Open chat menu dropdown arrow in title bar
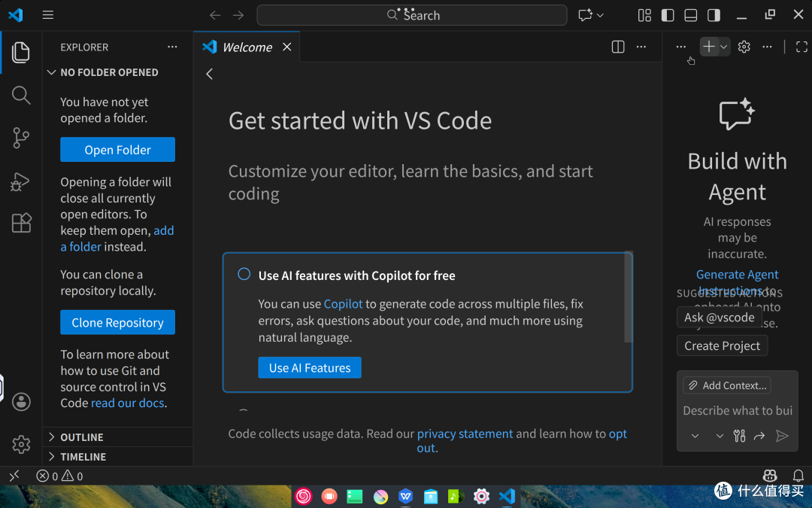 (x=600, y=16)
